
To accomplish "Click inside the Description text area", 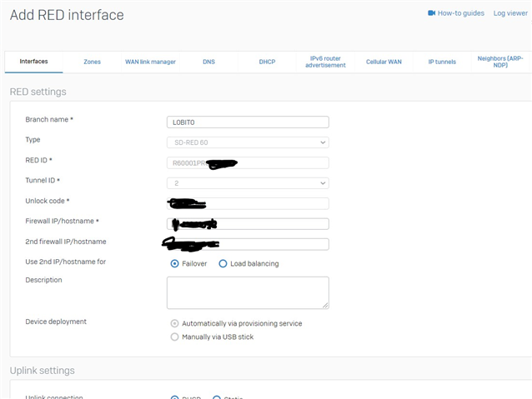I will coord(248,292).
